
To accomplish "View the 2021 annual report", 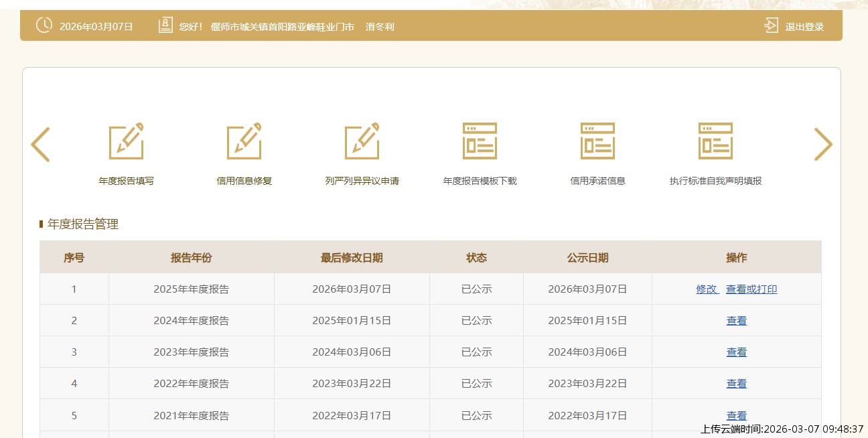I will [736, 415].
